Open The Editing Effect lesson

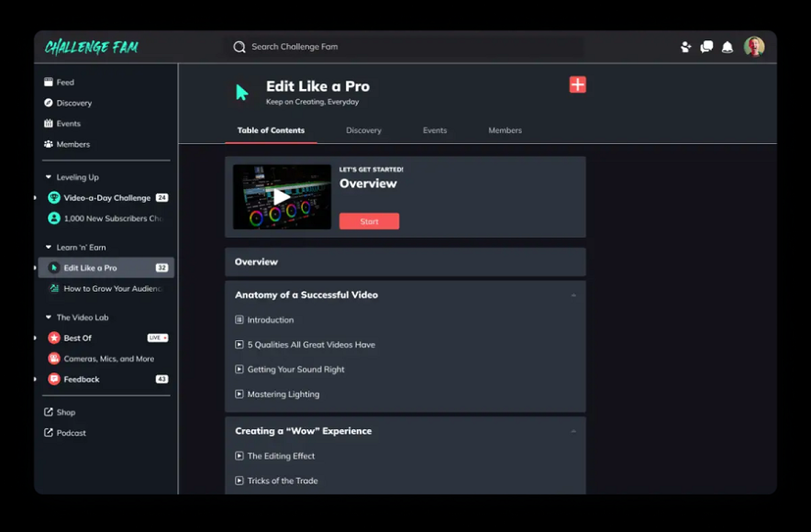pos(281,456)
